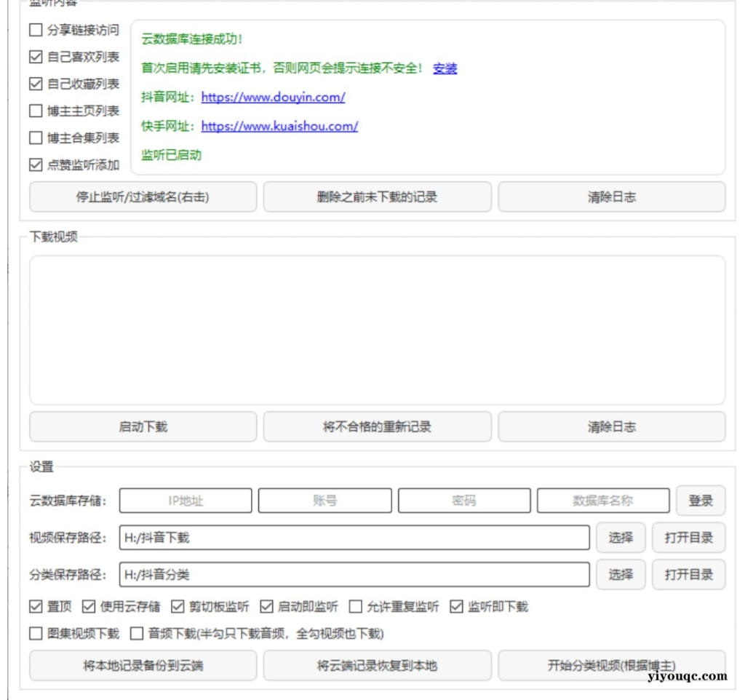Check the 博主合集列表 option
This screenshot has height=700, width=745.
click(34, 136)
